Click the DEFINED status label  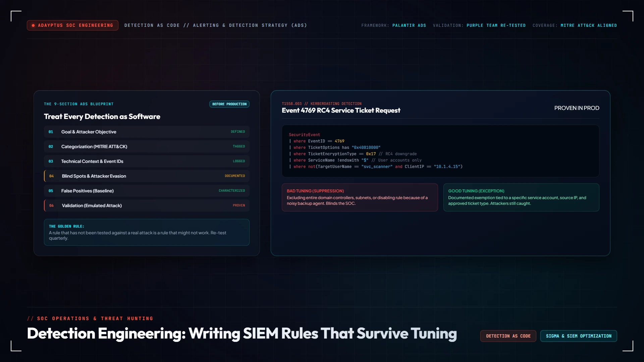(x=238, y=132)
